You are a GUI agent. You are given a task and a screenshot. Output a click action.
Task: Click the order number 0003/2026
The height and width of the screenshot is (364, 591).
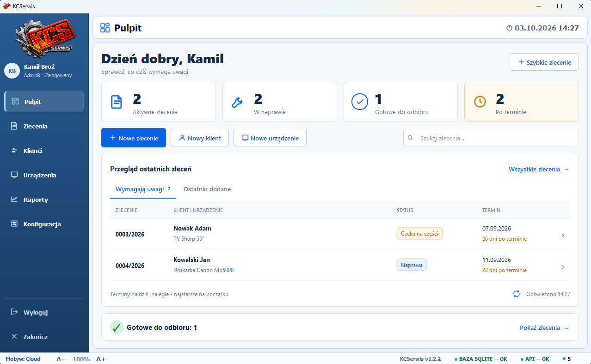(x=130, y=234)
